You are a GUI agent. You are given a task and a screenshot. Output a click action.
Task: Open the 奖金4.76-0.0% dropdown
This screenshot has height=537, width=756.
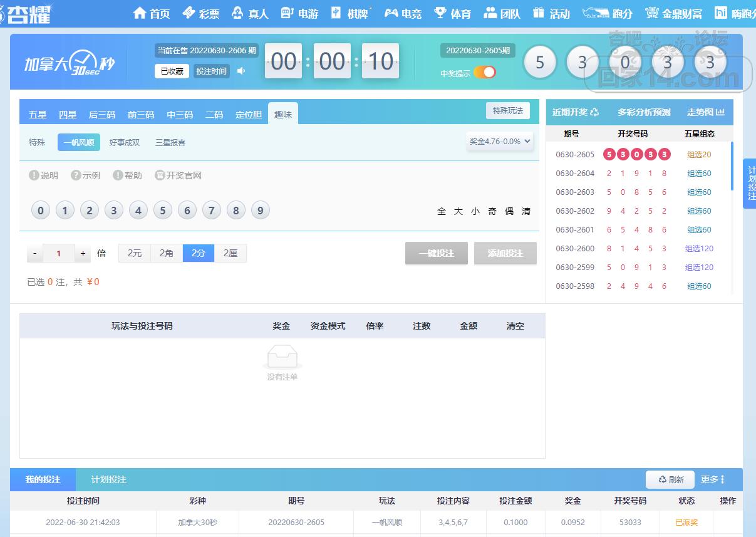pos(500,142)
